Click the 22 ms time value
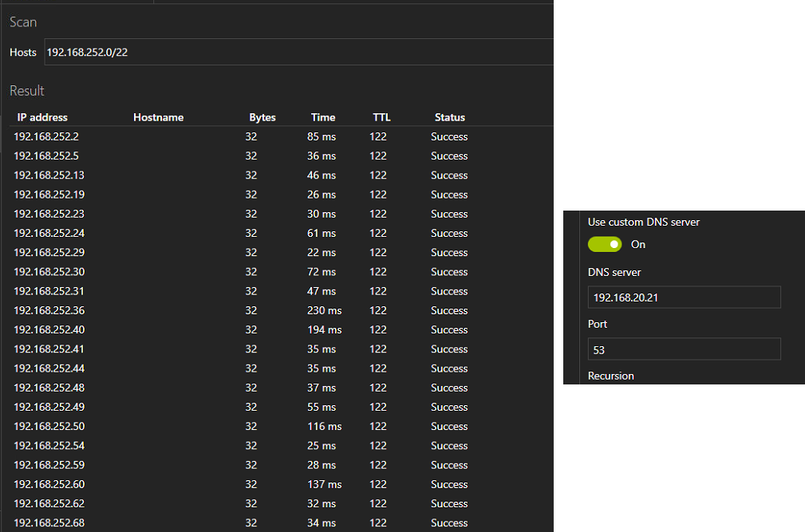 (x=322, y=252)
